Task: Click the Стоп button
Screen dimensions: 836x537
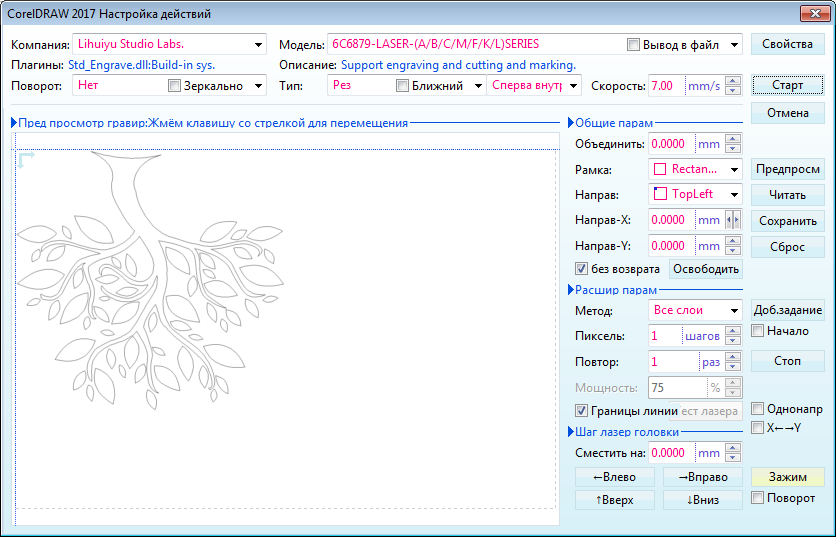Action: [x=787, y=361]
